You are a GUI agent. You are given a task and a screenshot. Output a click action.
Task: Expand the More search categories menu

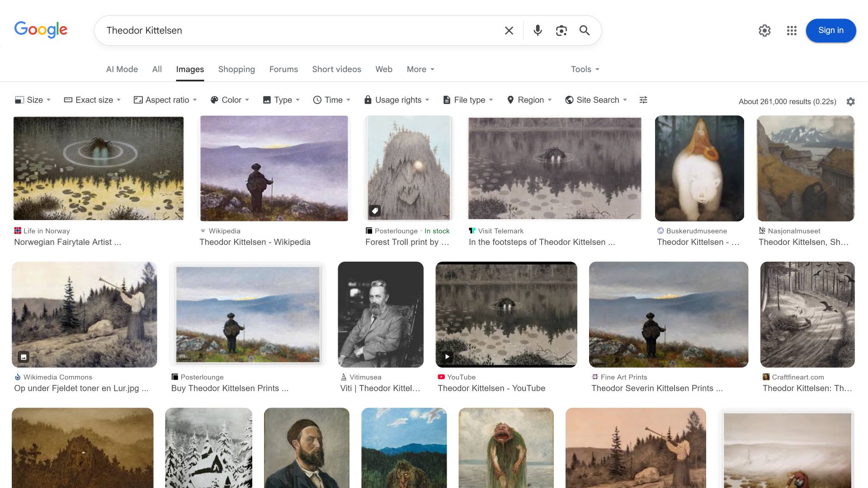[x=420, y=69]
